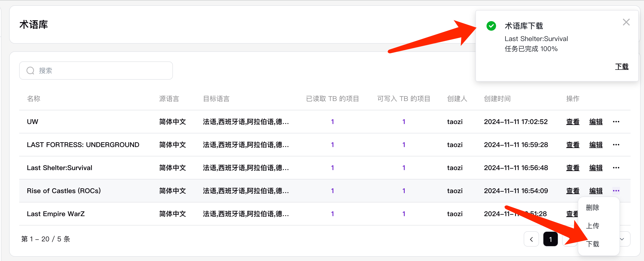Click the green success checkmark icon

point(491,26)
